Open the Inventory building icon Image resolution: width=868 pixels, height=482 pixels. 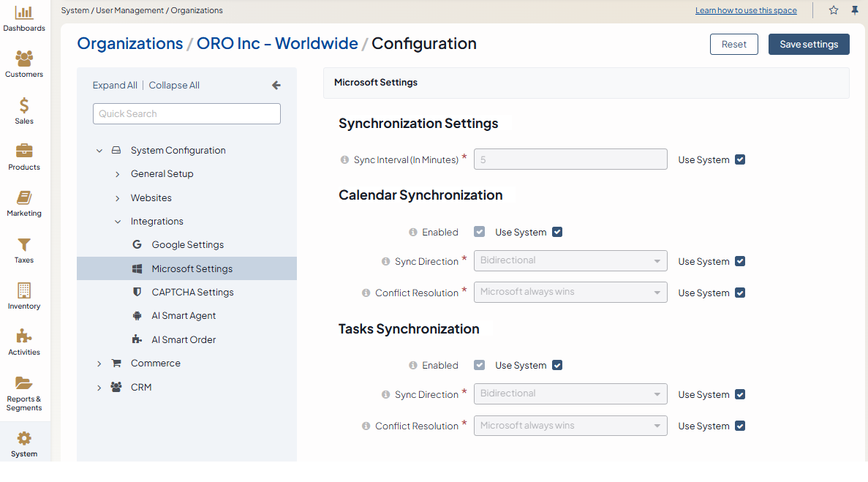pos(24,291)
